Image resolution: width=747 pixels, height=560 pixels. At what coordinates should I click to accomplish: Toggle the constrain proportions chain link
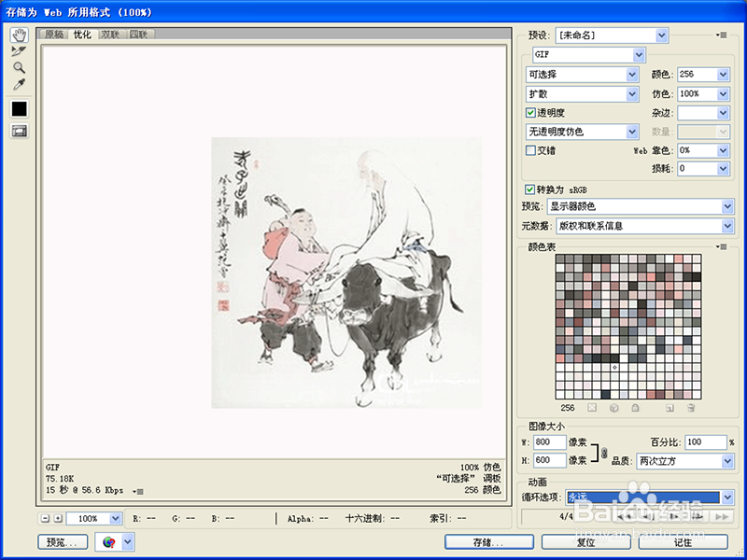tap(604, 452)
